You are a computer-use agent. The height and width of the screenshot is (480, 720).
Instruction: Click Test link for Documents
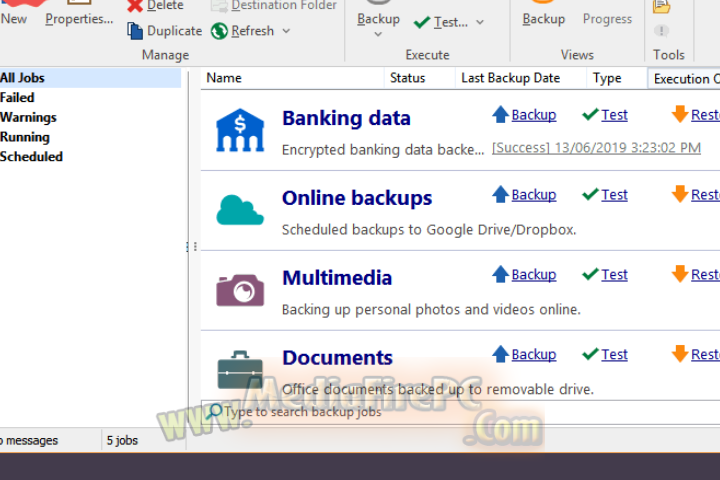tap(614, 355)
